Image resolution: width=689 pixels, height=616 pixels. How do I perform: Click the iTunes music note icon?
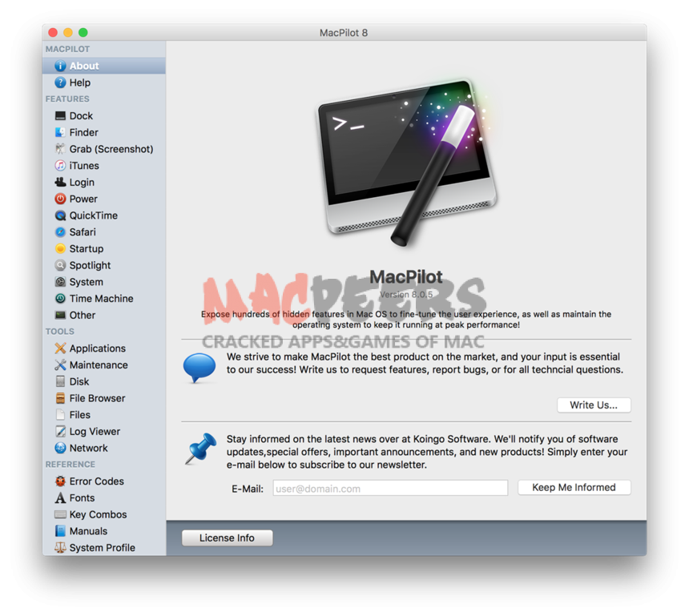point(60,166)
